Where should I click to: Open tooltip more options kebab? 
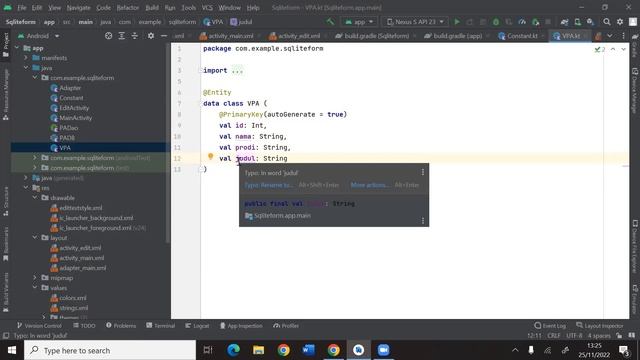(x=423, y=172)
